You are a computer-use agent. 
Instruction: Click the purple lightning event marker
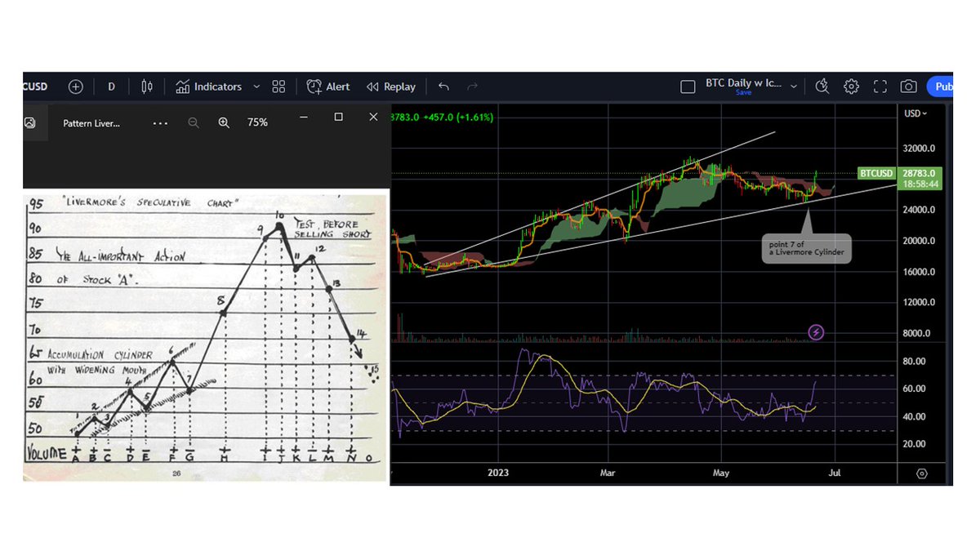817,332
